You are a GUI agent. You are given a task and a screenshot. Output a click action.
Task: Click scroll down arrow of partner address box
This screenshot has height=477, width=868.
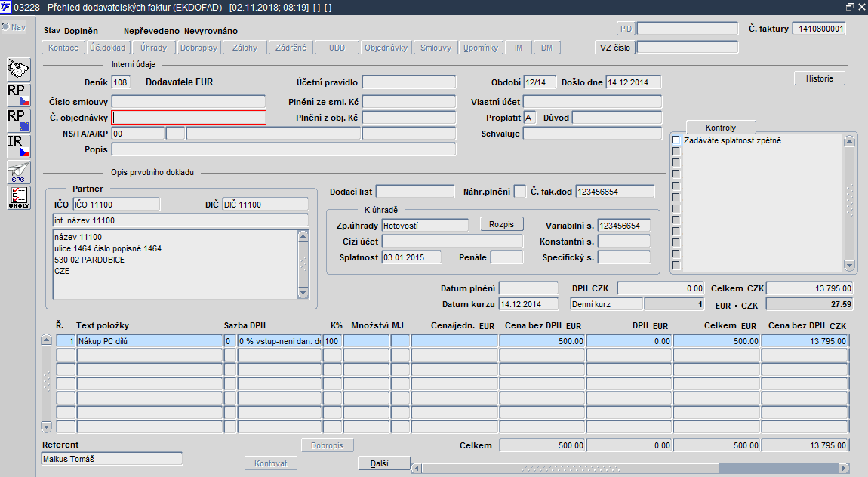click(303, 293)
